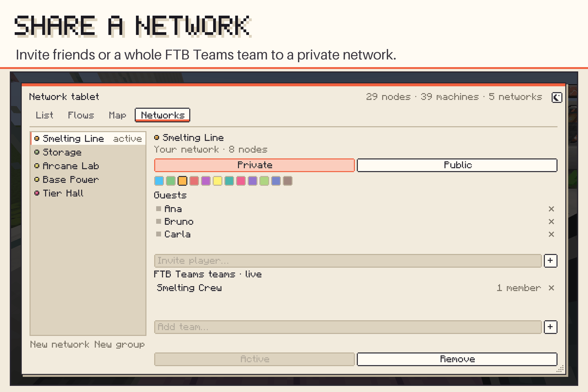Select the Networks tab
The height and width of the screenshot is (392, 588).
pos(163,115)
